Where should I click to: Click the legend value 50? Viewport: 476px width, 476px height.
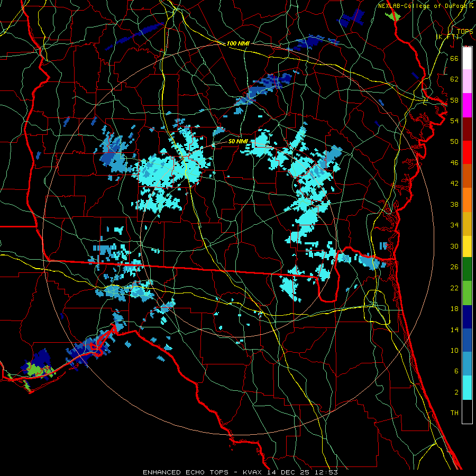coord(454,141)
